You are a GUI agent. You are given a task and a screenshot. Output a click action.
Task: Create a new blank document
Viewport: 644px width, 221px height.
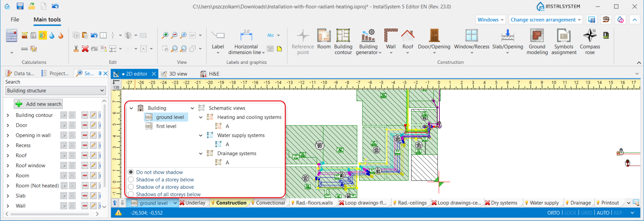[x=43, y=6]
